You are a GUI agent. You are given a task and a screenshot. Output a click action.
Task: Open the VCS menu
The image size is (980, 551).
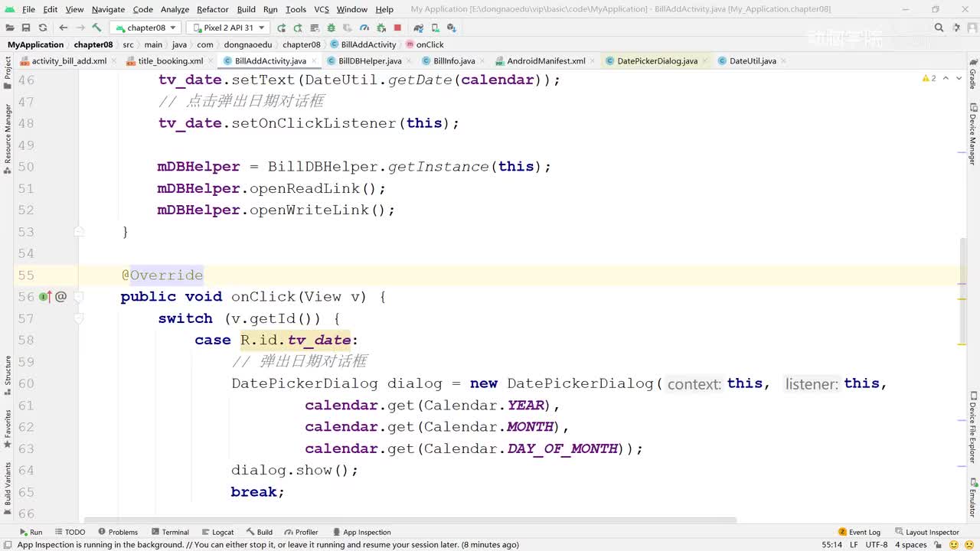click(x=322, y=9)
